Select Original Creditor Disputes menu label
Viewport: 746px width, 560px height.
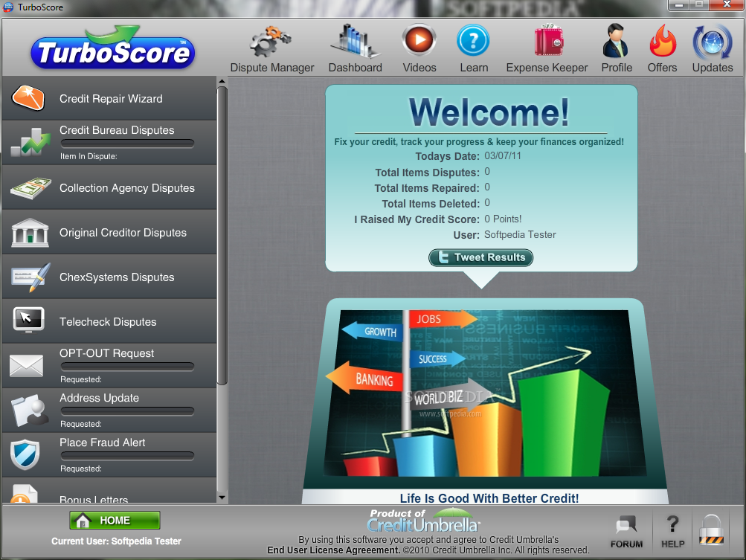pyautogui.click(x=123, y=233)
